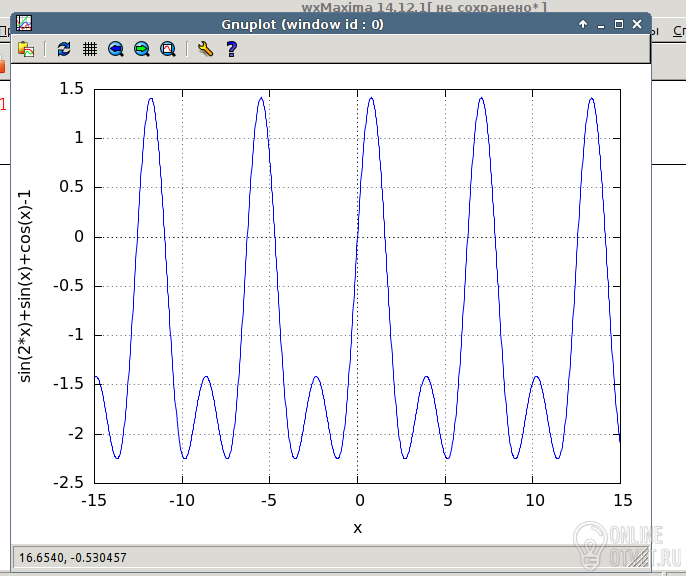Grab the window resize grip corner
686x576 pixels.
[639, 557]
